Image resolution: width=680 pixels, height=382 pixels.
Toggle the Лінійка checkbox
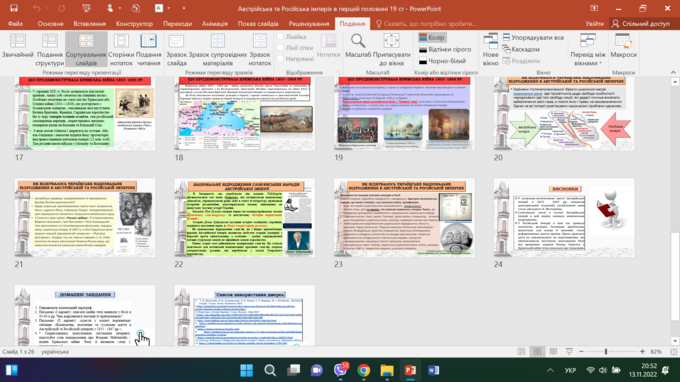tap(280, 37)
